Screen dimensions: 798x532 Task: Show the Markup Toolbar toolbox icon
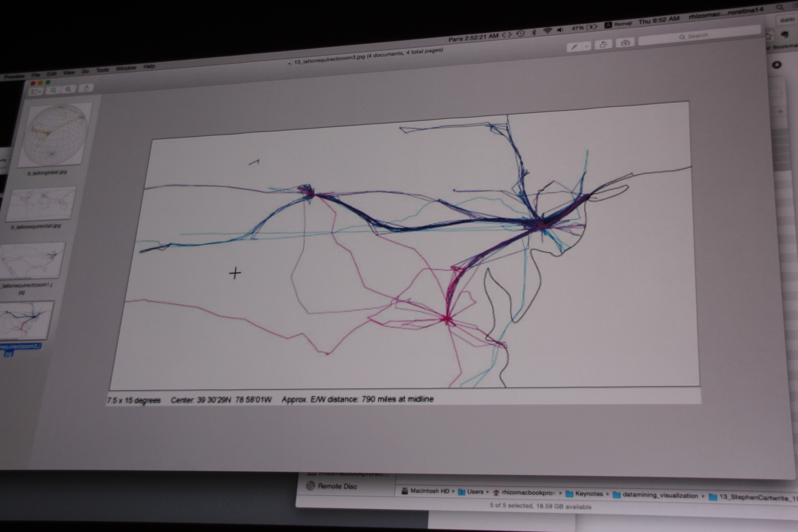pyautogui.click(x=625, y=43)
